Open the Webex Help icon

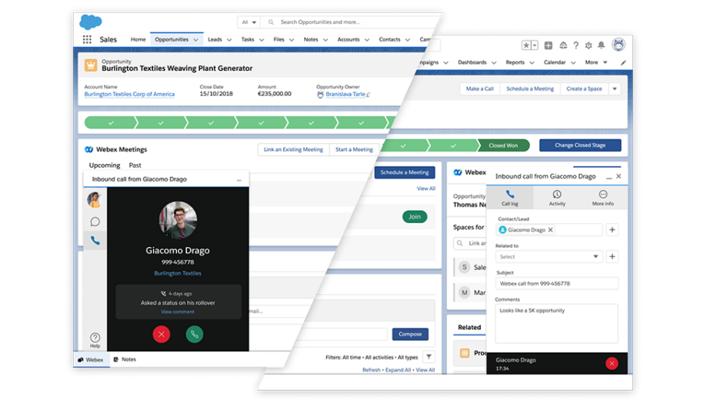(95, 339)
